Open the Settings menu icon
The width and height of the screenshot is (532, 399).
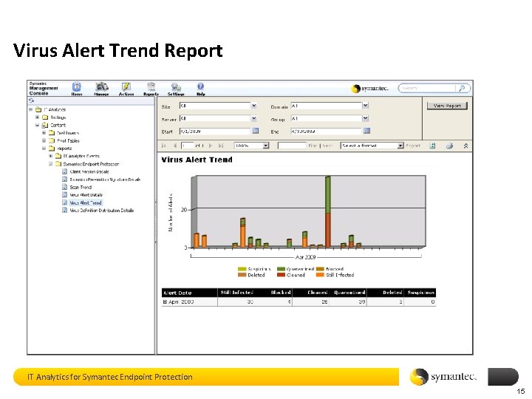click(176, 87)
